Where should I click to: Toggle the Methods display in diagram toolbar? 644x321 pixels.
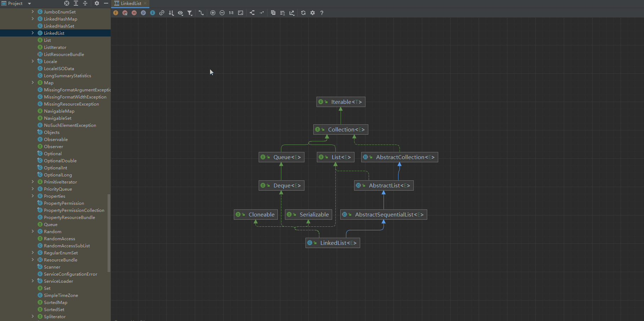pyautogui.click(x=134, y=13)
